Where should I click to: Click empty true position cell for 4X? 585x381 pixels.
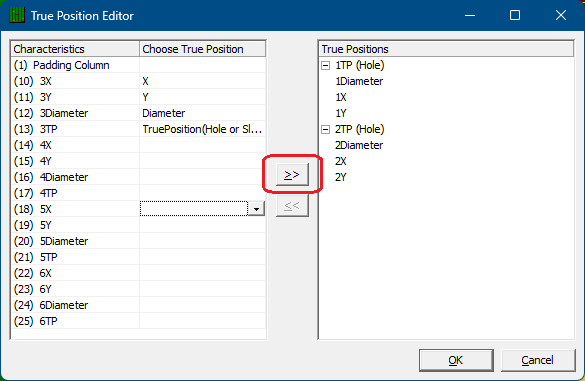coord(203,145)
